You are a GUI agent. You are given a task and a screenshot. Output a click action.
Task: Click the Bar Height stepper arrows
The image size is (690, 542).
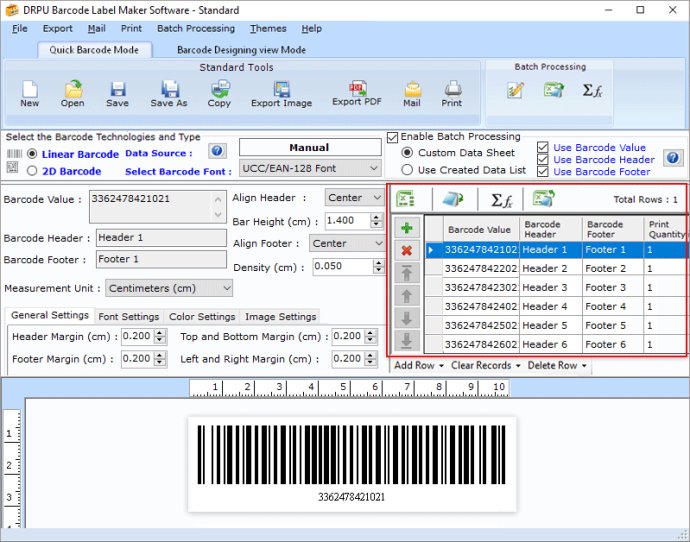pyautogui.click(x=376, y=221)
